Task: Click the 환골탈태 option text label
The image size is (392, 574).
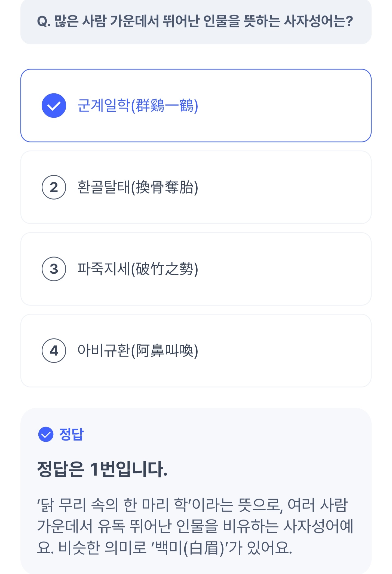Action: (x=138, y=187)
